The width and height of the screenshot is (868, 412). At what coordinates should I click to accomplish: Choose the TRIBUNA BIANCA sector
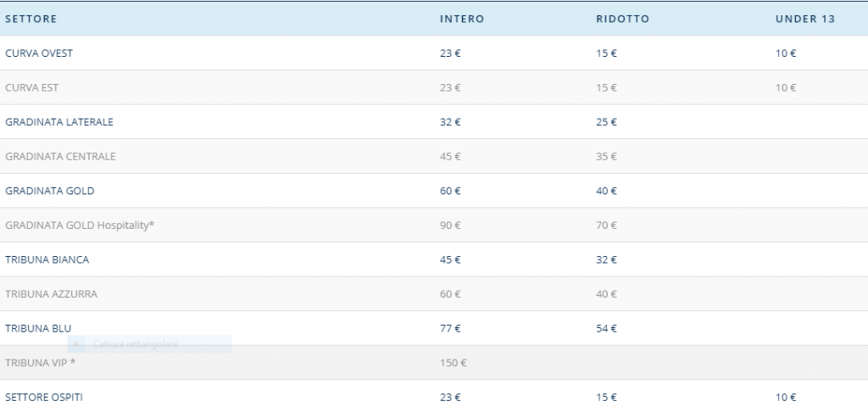pos(47,259)
